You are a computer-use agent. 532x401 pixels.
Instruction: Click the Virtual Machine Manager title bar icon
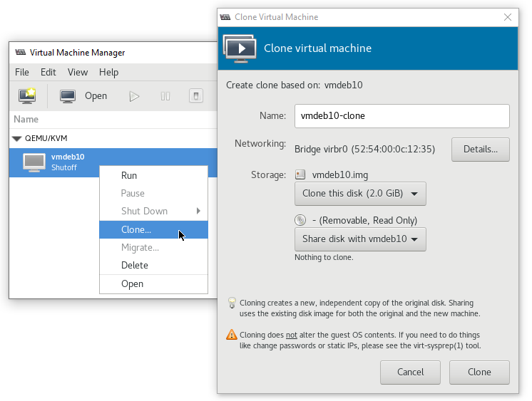[x=21, y=52]
